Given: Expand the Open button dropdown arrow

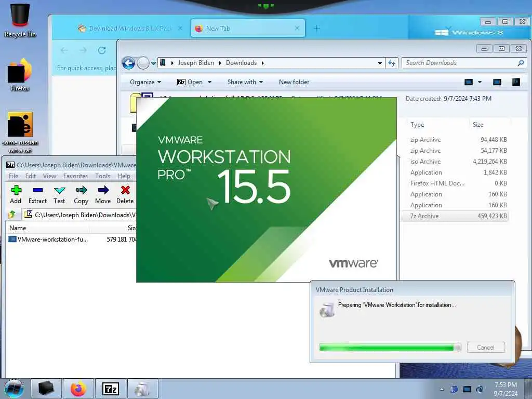Looking at the screenshot, I should coord(210,82).
